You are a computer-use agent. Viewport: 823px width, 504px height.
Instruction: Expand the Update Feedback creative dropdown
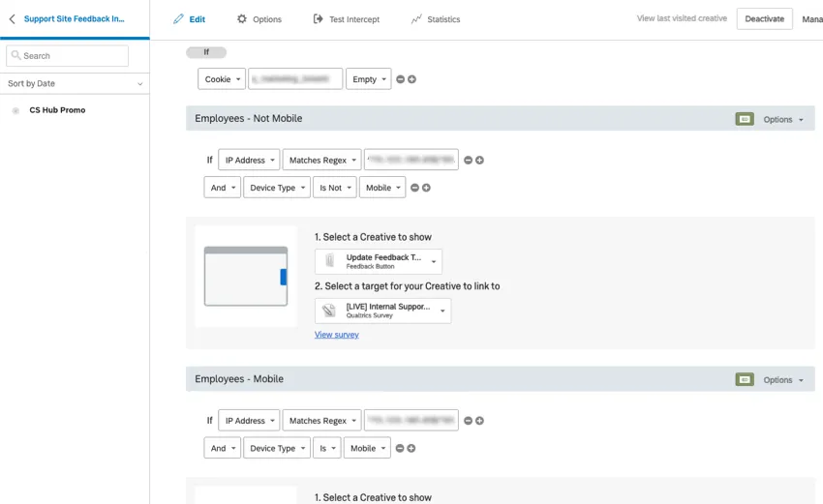[378, 261]
